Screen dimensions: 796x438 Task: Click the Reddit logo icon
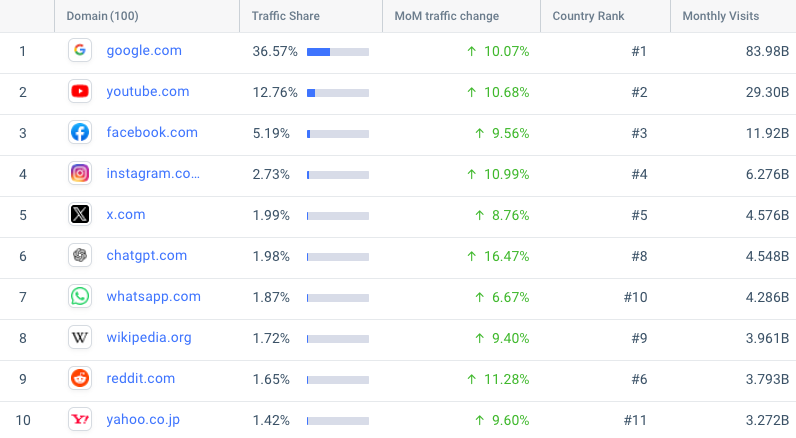tap(80, 379)
